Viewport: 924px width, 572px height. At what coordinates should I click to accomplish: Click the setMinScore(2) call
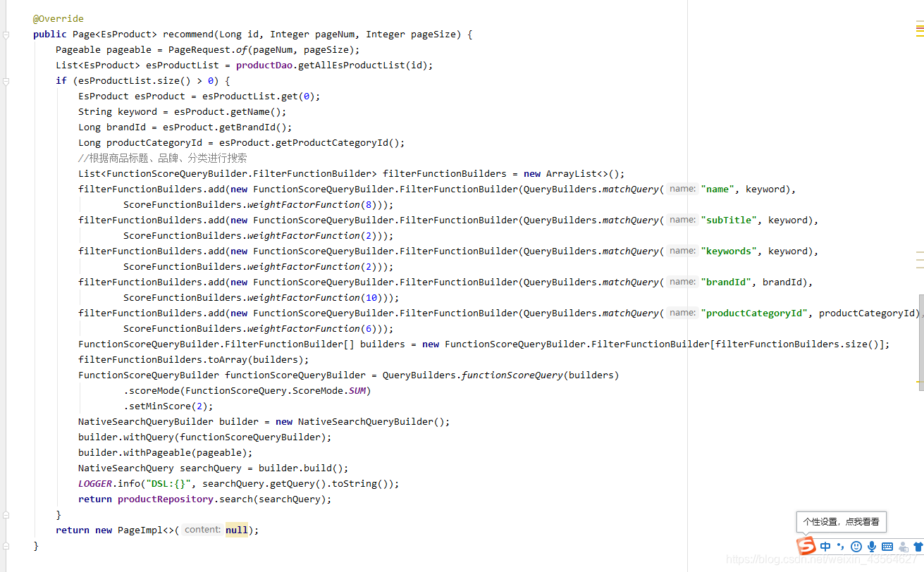coord(168,406)
